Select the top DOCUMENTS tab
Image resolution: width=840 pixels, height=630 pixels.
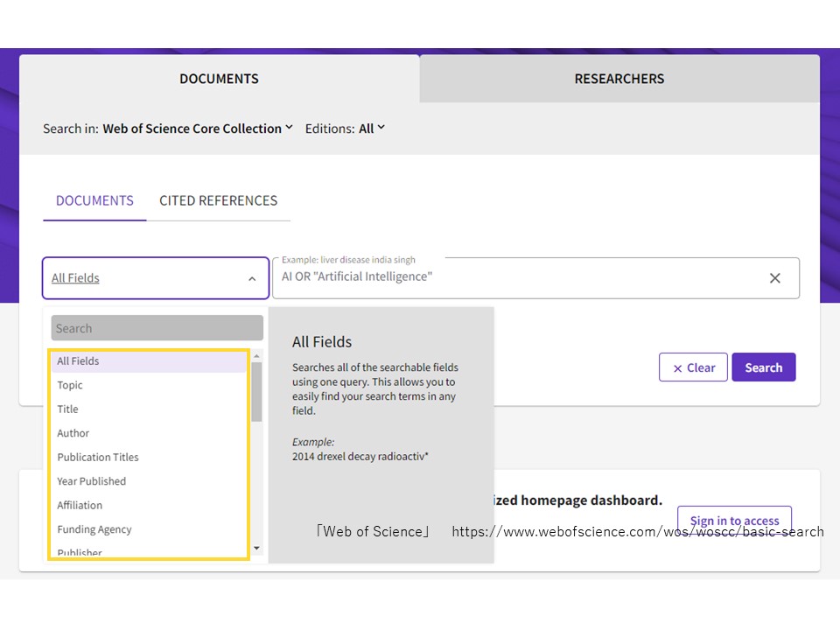point(219,79)
